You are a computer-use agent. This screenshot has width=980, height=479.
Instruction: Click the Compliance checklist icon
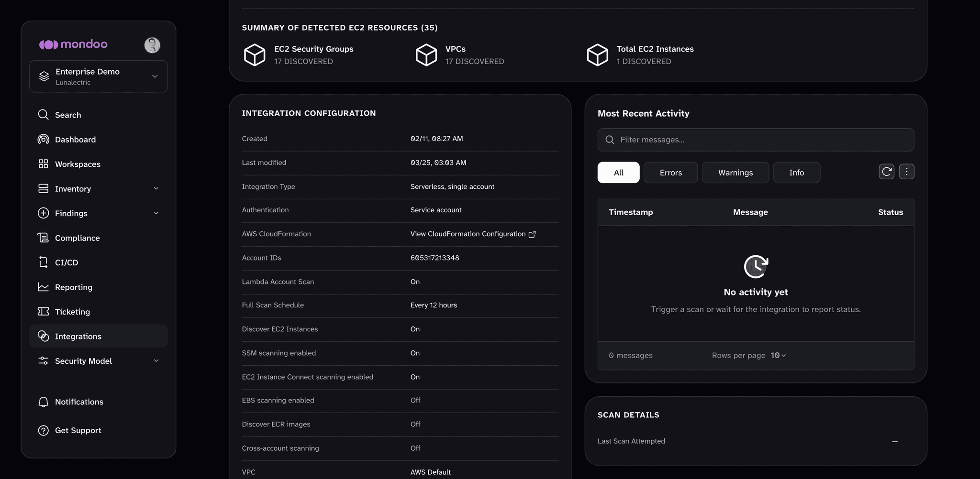[x=43, y=238]
